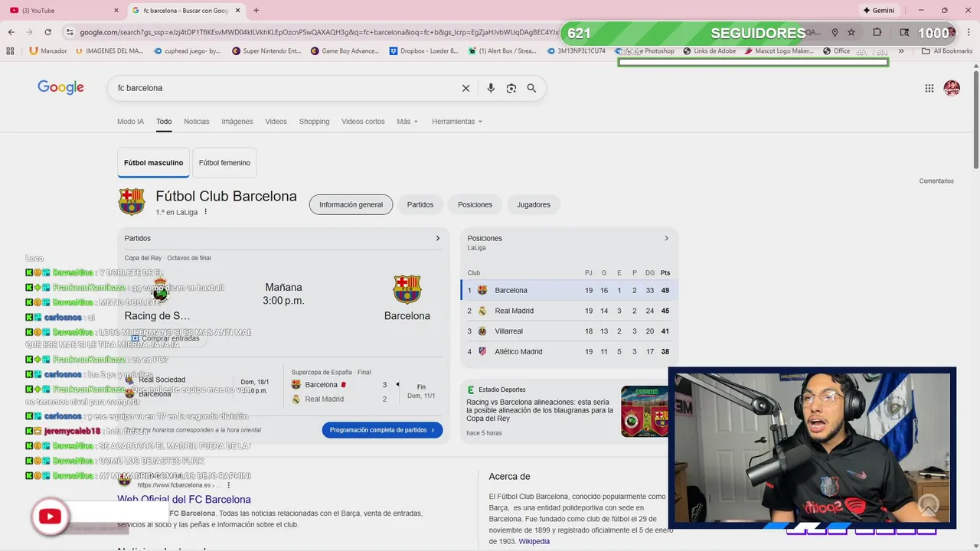
Task: Select the Información general chip
Action: coord(351,204)
